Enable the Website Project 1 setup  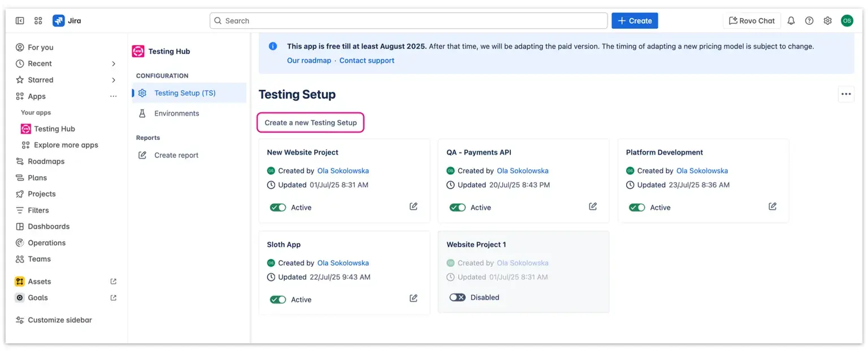(457, 297)
